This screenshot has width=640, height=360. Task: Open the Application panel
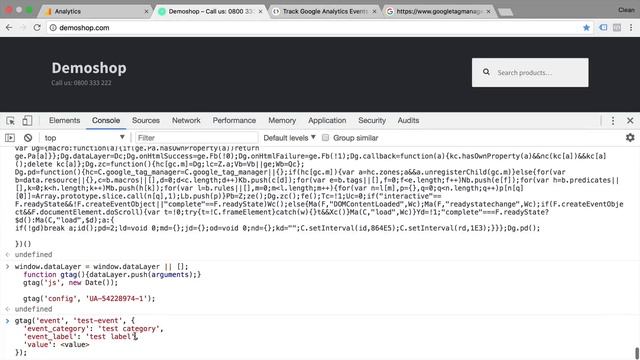coord(327,120)
